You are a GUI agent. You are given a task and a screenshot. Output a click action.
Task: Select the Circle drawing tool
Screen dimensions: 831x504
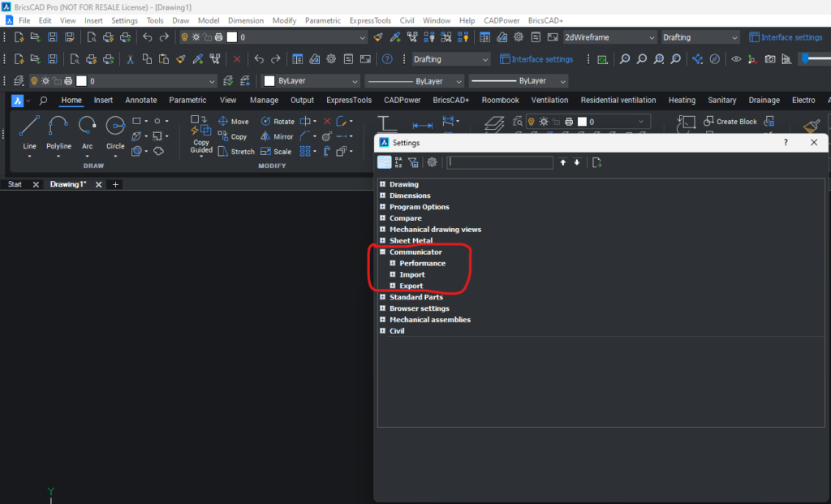[115, 134]
